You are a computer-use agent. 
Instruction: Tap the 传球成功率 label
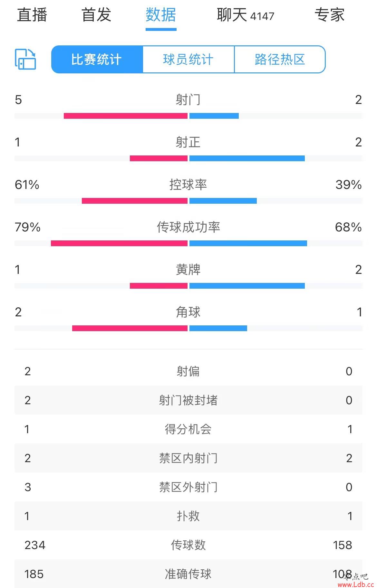tap(188, 227)
